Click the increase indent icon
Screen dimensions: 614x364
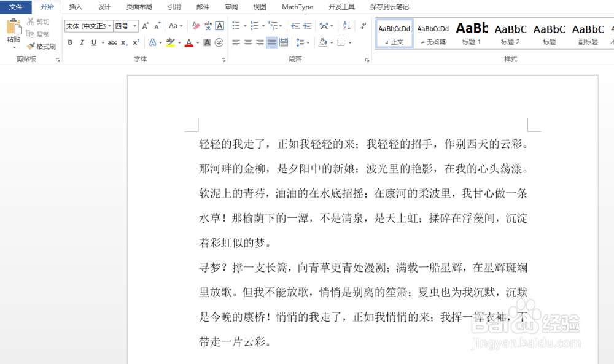click(308, 26)
